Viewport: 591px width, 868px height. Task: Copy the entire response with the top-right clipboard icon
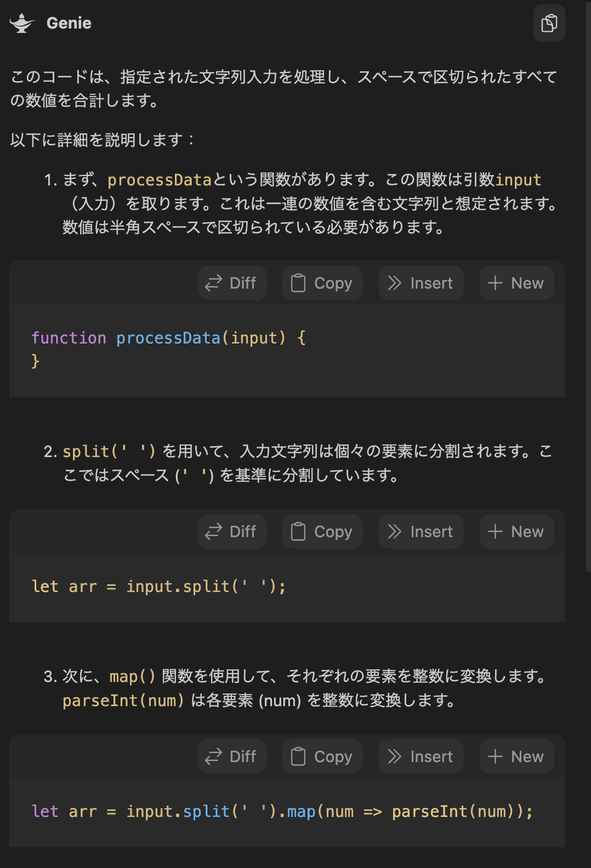tap(549, 23)
